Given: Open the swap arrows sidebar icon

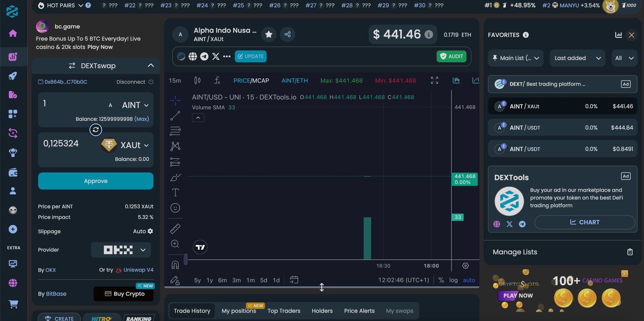Looking at the screenshot, I should click(13, 133).
